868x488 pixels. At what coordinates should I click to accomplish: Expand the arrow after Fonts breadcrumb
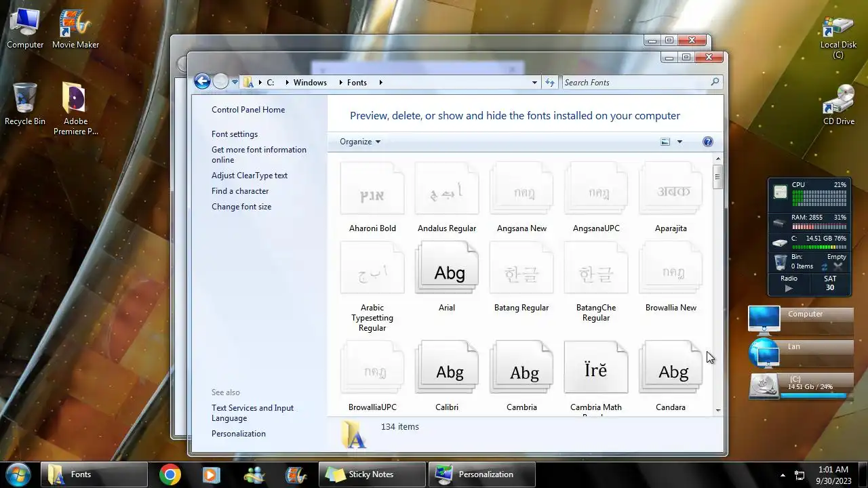coord(380,83)
